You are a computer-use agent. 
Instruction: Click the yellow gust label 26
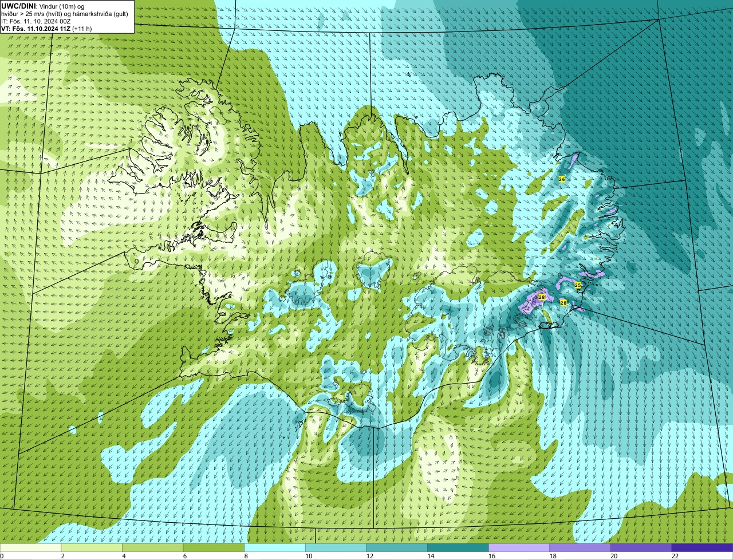pyautogui.click(x=561, y=179)
